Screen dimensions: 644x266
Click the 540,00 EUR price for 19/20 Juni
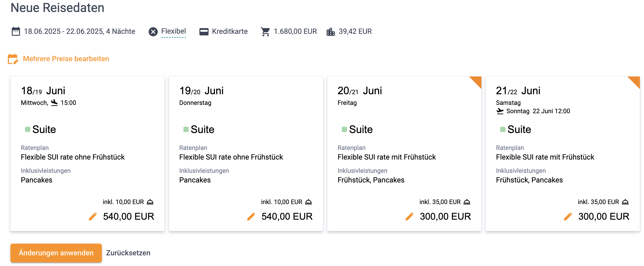pyautogui.click(x=287, y=217)
